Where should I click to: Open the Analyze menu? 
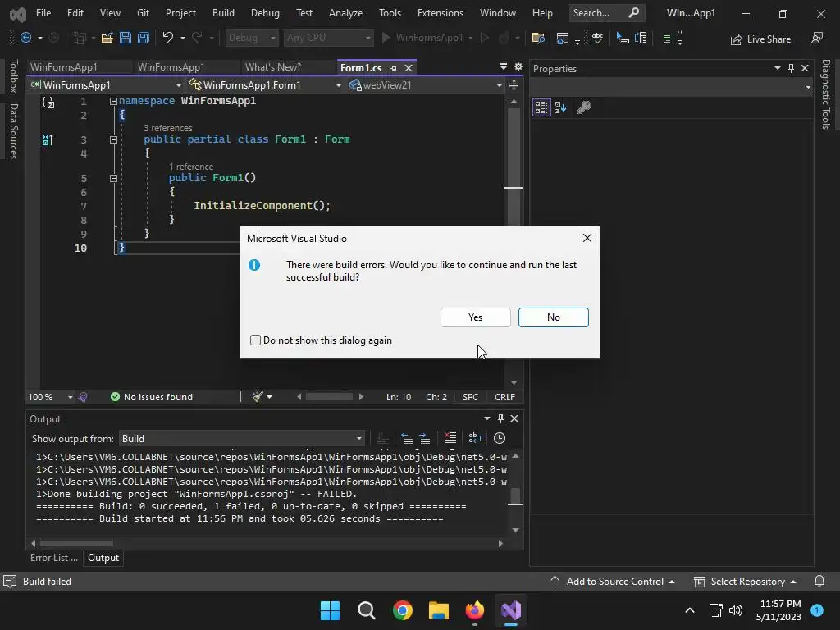click(345, 13)
